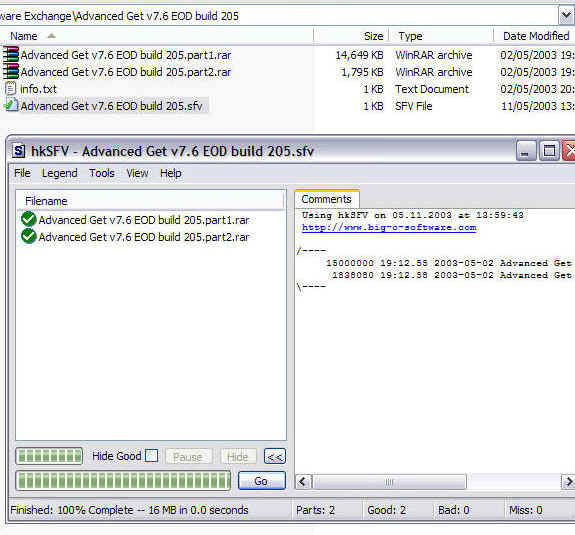Click green checkmark beside part1.rar in hkSFV
The image size is (575, 535).
29,219
